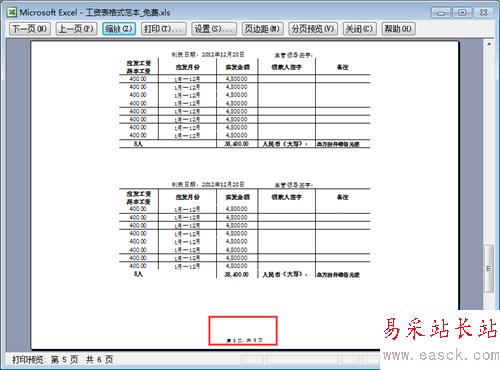The width and height of the screenshot is (500, 370).
Task: Open page setup via 设置 button
Action: point(214,29)
